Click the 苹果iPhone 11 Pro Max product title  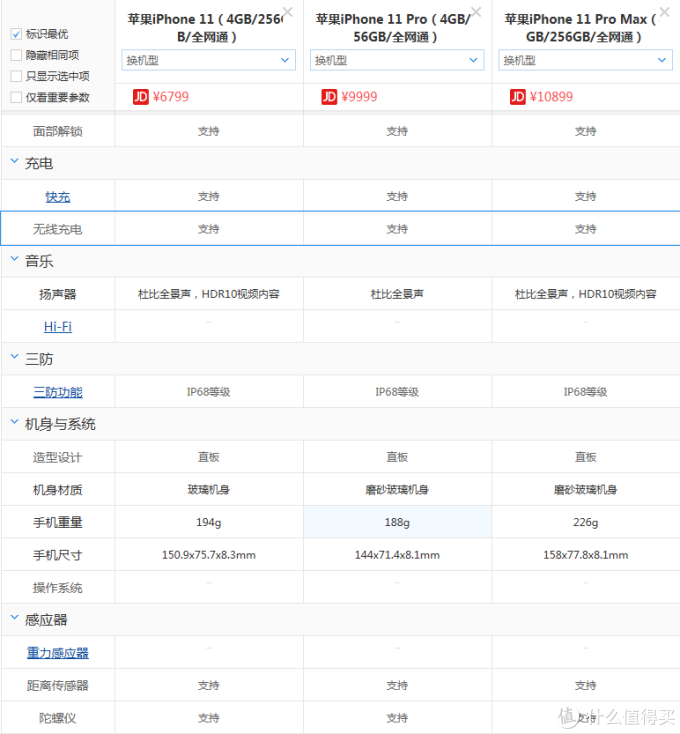[583, 28]
